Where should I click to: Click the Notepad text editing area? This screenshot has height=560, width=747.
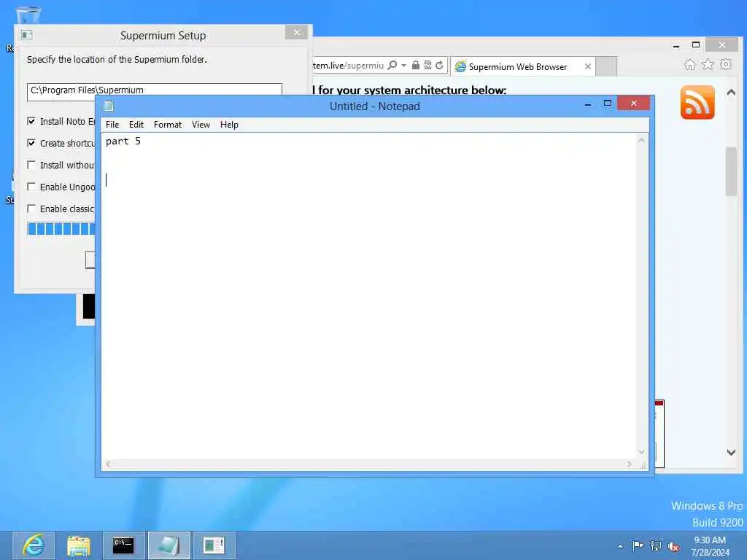coord(369,296)
